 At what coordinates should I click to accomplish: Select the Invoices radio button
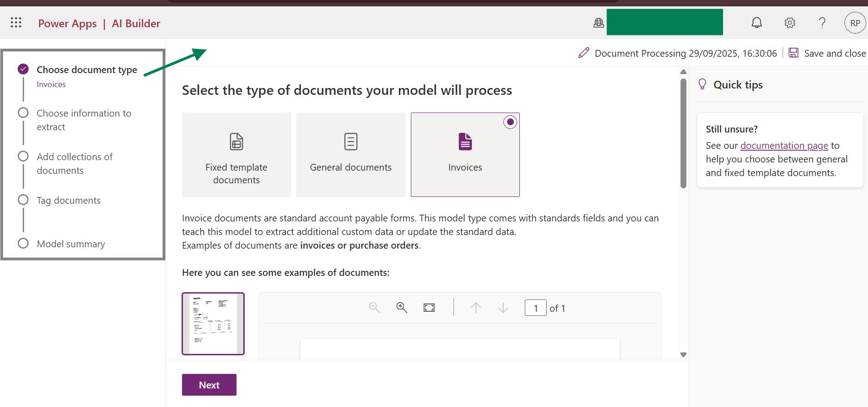click(x=510, y=122)
